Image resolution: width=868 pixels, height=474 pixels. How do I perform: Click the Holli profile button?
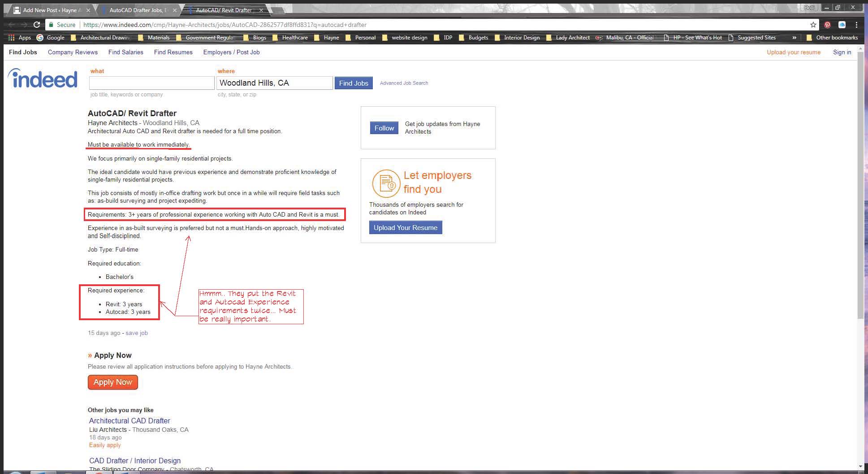(809, 8)
